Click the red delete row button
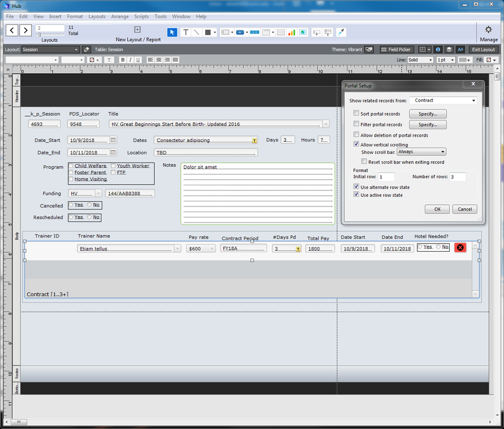 pos(460,248)
